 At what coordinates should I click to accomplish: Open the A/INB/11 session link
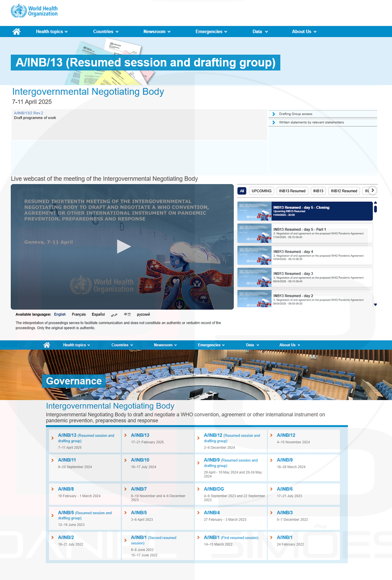67,460
